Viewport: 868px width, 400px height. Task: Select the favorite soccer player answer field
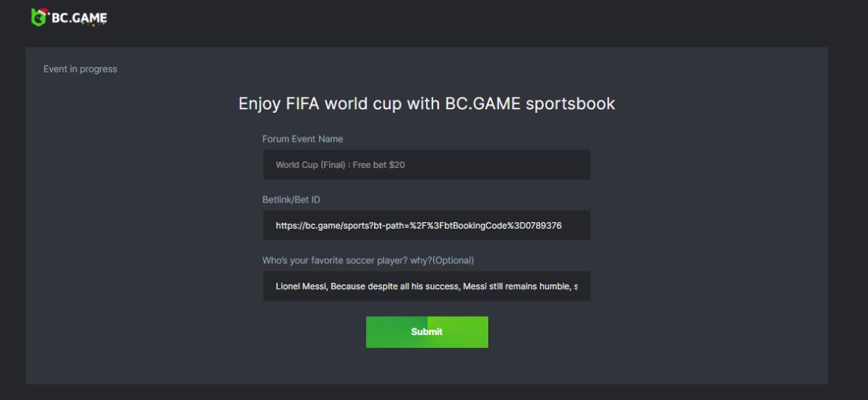click(x=426, y=286)
